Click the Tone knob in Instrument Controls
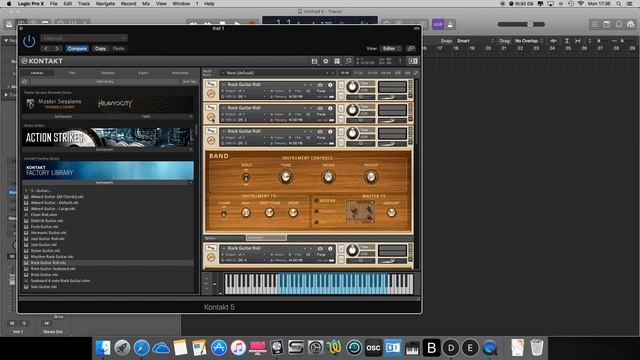The width and height of the screenshot is (640, 360). click(286, 177)
